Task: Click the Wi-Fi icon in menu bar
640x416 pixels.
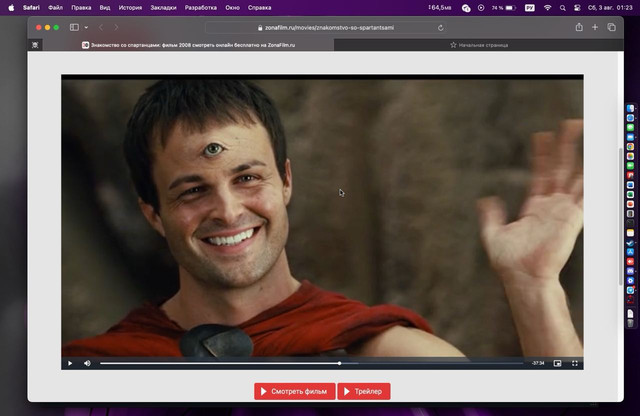Action: (x=547, y=7)
